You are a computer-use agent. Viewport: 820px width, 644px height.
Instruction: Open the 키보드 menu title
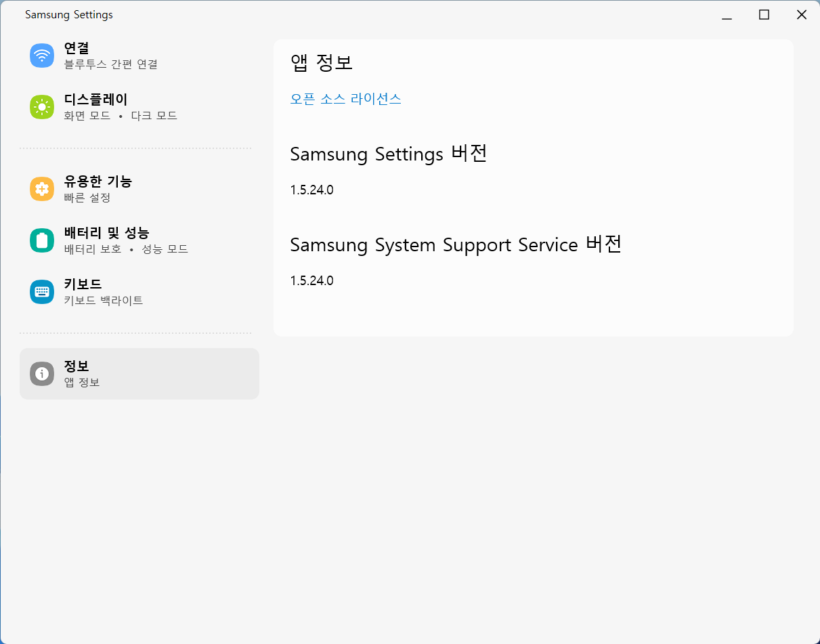[83, 284]
